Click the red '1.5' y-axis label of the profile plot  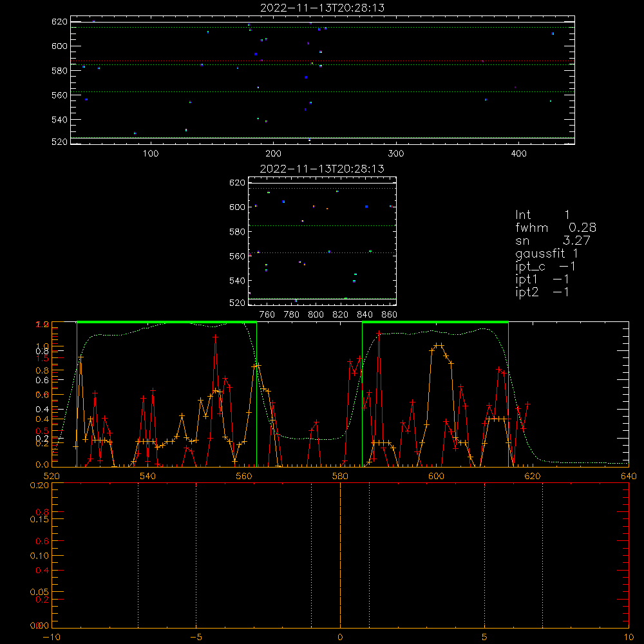[43, 358]
